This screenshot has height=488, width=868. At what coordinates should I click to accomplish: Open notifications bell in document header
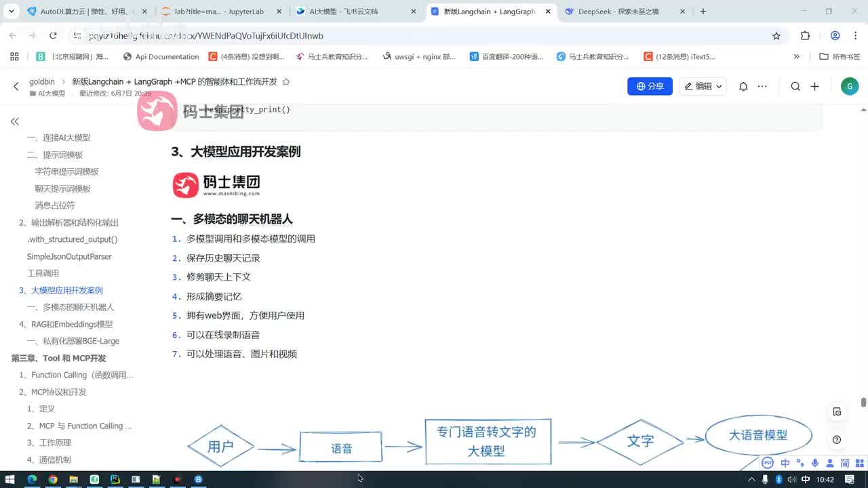click(743, 86)
